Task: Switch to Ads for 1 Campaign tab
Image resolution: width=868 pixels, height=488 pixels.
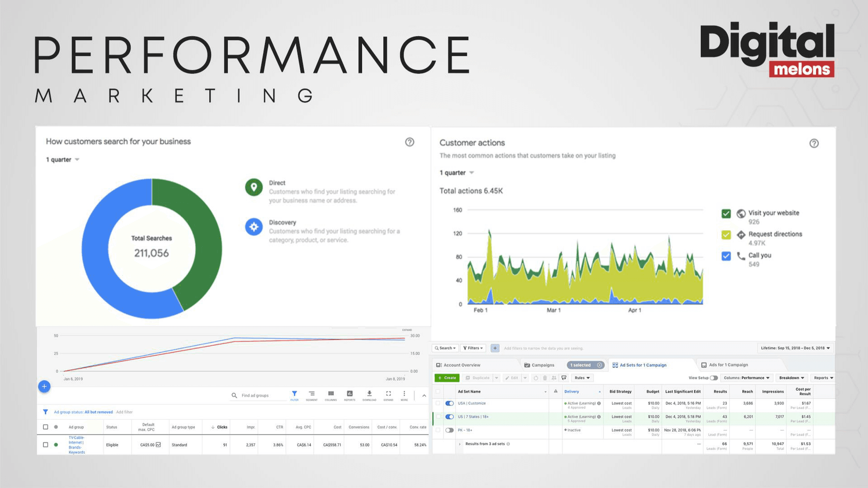Action: [x=725, y=365]
